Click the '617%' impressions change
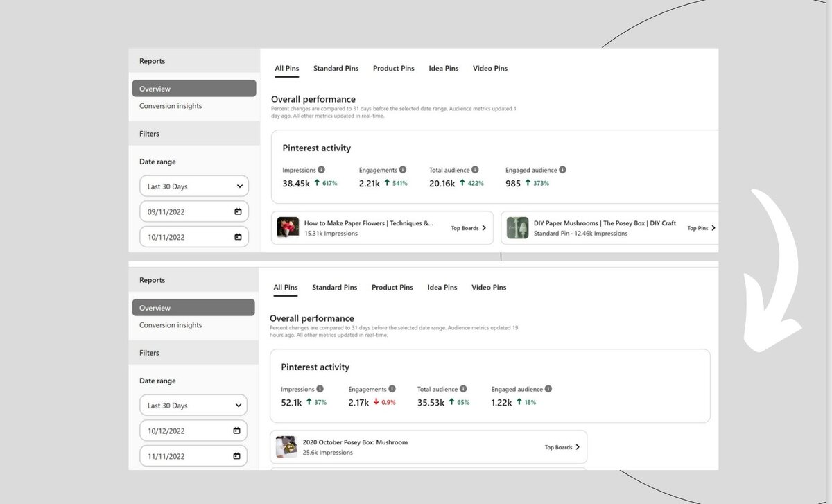 tap(330, 184)
